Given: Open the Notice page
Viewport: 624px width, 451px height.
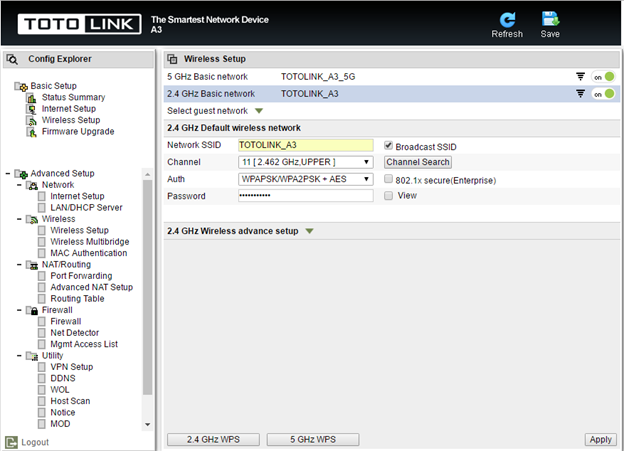Looking at the screenshot, I should [x=63, y=413].
